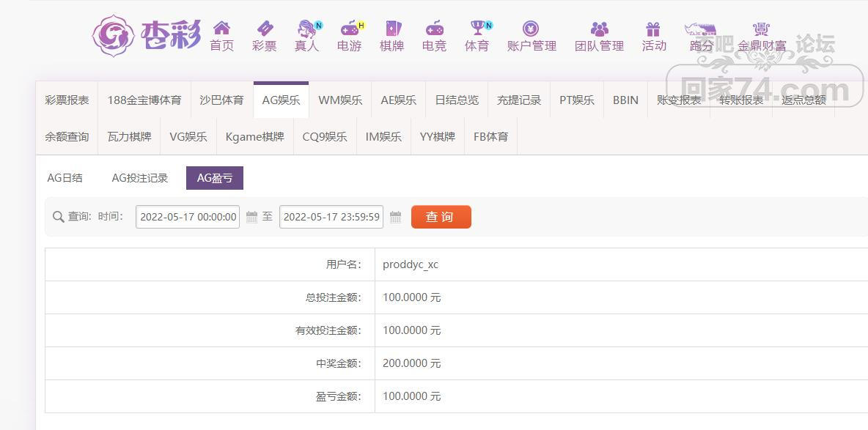Open the 返点总额 tab
Image resolution: width=868 pixels, height=430 pixels.
(803, 100)
